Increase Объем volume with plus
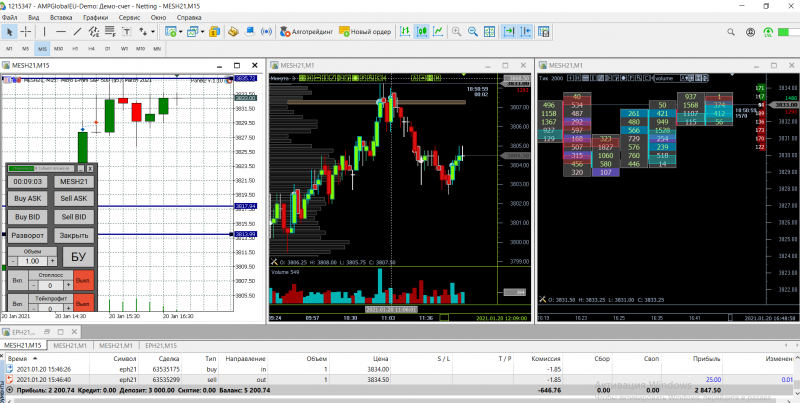The height and width of the screenshot is (403, 800). (x=52, y=261)
